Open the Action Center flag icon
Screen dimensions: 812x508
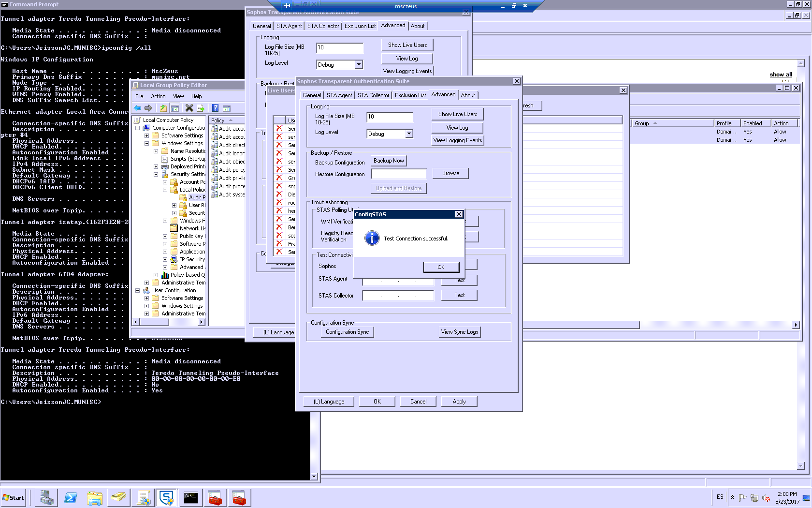click(x=743, y=497)
